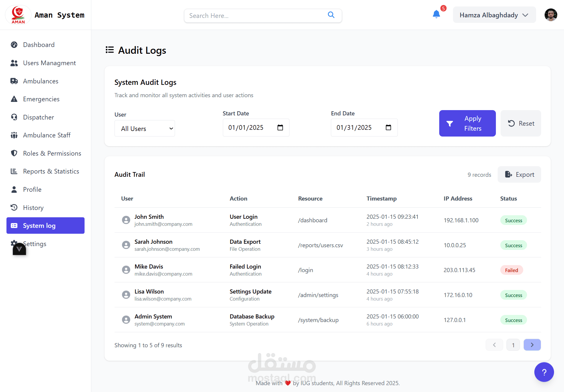This screenshot has height=392, width=564.
Task: Open calendar picker in End Date field
Action: click(388, 127)
